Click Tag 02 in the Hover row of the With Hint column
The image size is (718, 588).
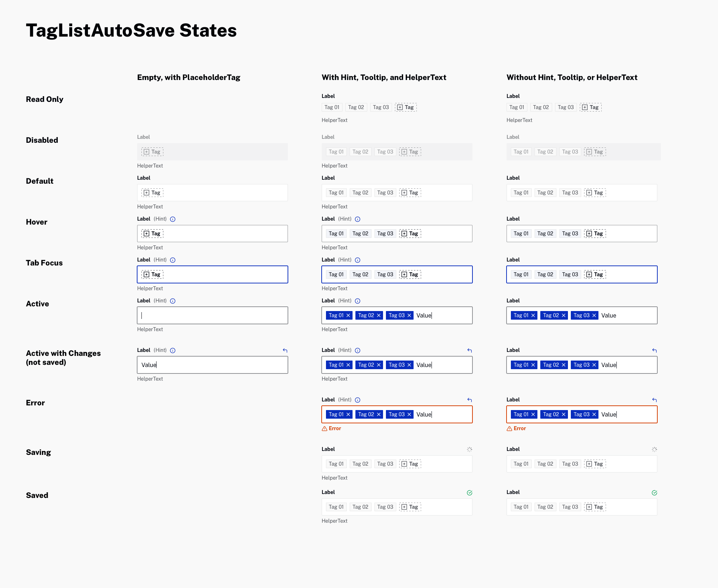[x=360, y=234]
